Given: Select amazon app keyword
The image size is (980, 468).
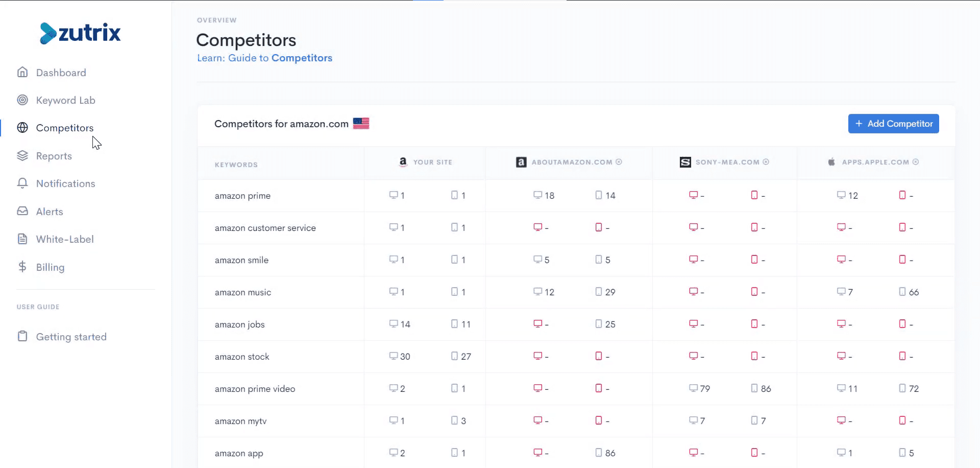Looking at the screenshot, I should 239,453.
